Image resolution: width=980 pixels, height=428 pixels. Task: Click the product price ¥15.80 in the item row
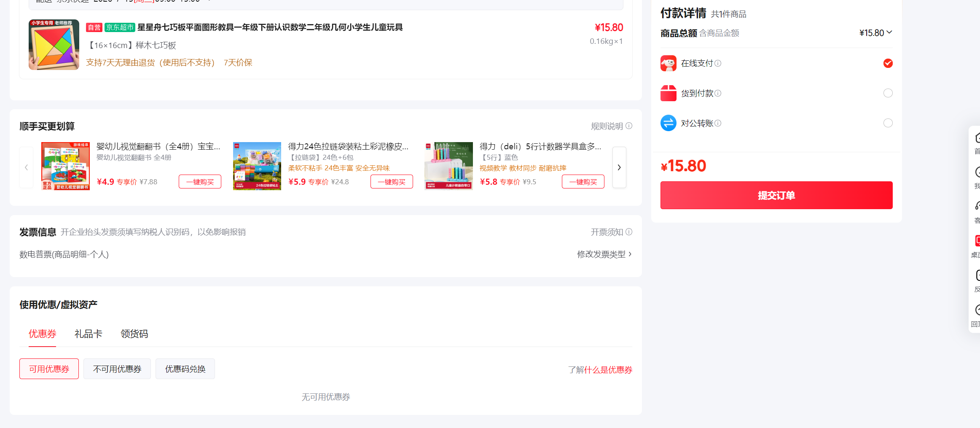[x=609, y=27]
